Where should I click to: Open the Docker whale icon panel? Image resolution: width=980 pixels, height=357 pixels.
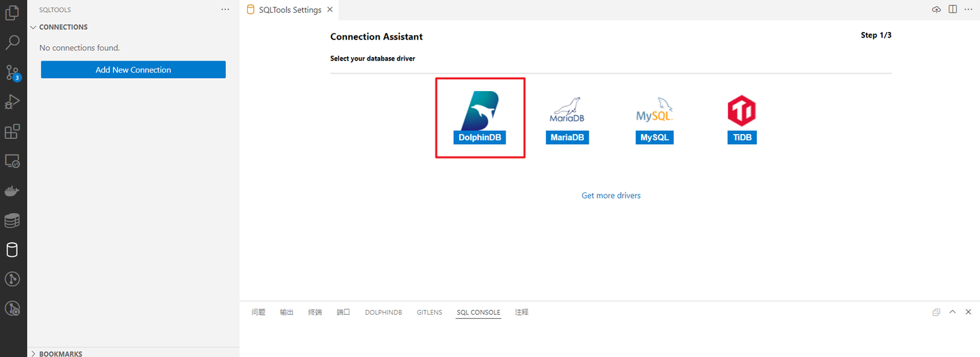pyautogui.click(x=12, y=191)
